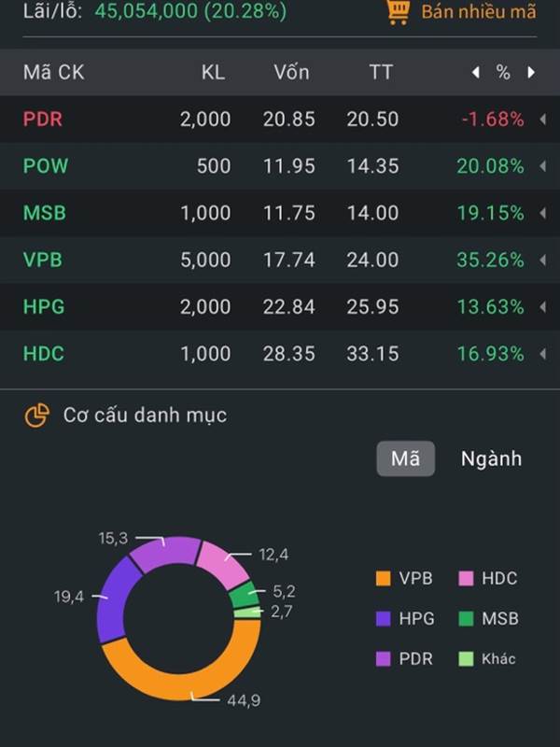Image resolution: width=560 pixels, height=747 pixels.
Task: Open Bán nhiều mã link
Action: coord(479,11)
